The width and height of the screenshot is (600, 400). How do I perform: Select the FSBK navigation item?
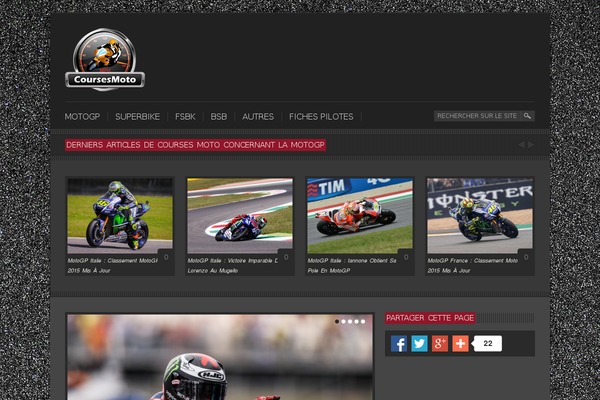(x=185, y=117)
